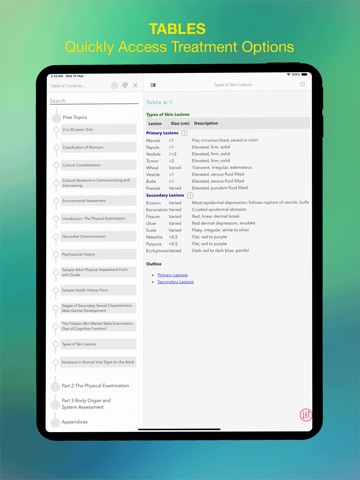Tap the print/annotation icon beside close

click(125, 85)
